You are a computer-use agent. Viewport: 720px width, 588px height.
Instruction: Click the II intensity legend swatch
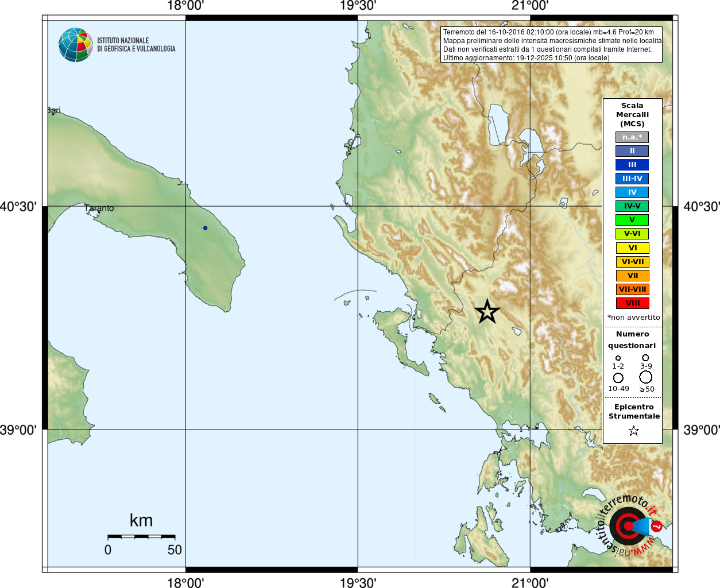632,151
